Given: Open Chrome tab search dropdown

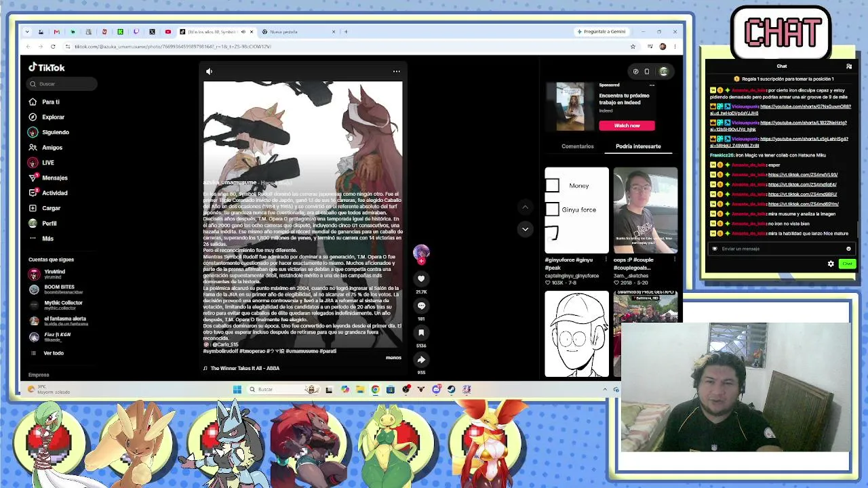Looking at the screenshot, I should (27, 32).
